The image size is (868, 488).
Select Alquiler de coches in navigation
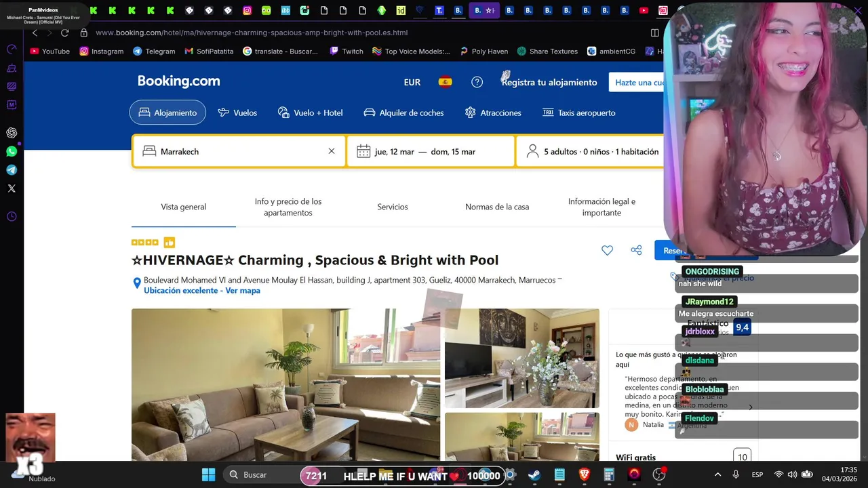(403, 113)
